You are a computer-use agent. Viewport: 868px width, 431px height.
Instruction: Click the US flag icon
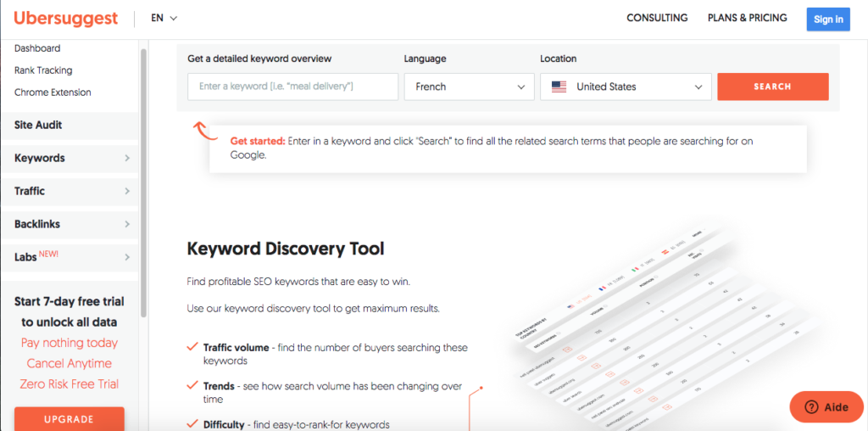559,87
